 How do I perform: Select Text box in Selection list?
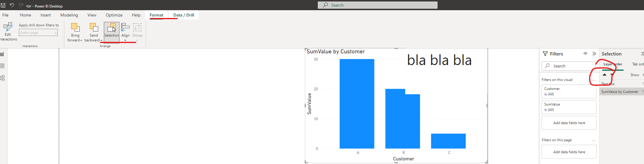(x=622, y=84)
